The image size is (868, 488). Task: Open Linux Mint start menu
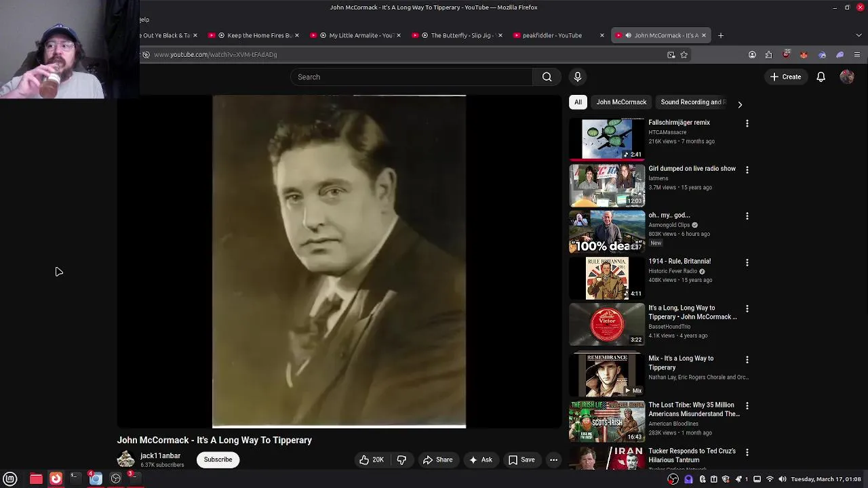(x=10, y=479)
